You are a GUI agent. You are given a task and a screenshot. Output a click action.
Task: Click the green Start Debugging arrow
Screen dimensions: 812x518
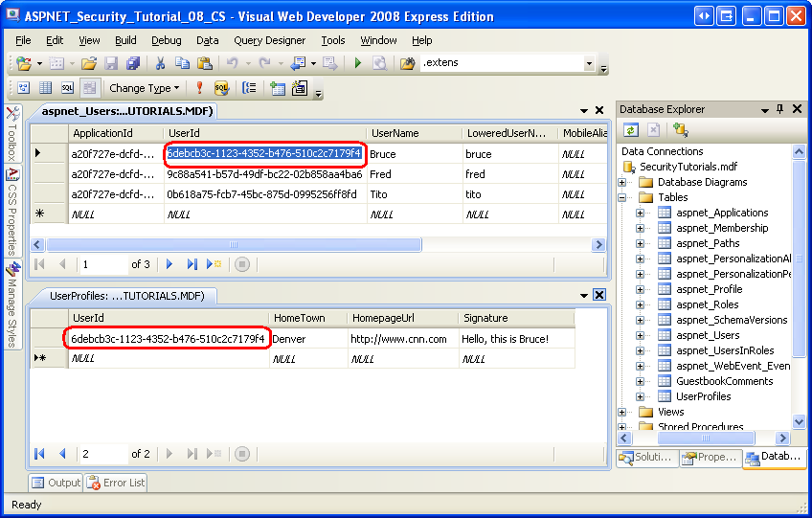[357, 63]
